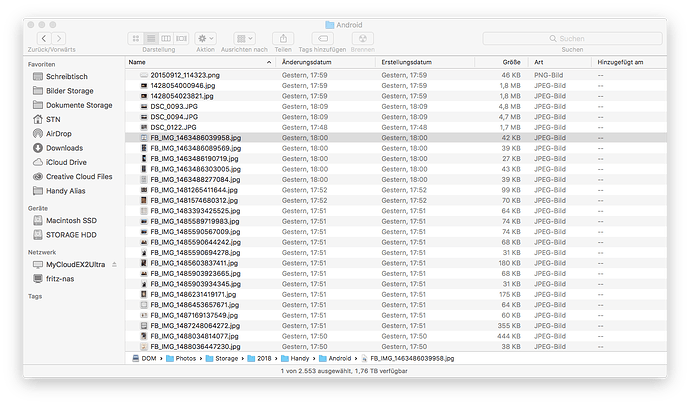
Task: Click the Brennen burn icon
Action: tap(363, 38)
